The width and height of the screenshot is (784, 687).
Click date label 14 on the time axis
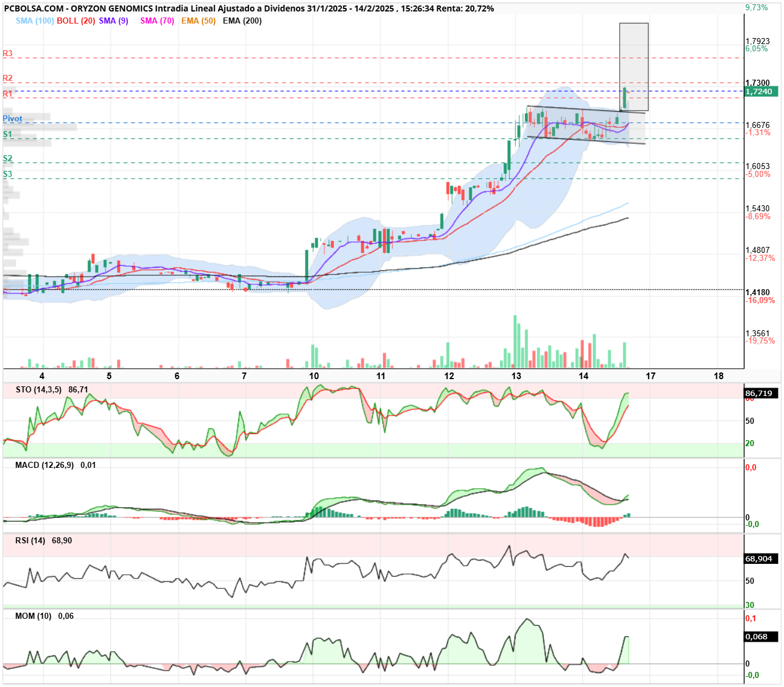point(583,375)
